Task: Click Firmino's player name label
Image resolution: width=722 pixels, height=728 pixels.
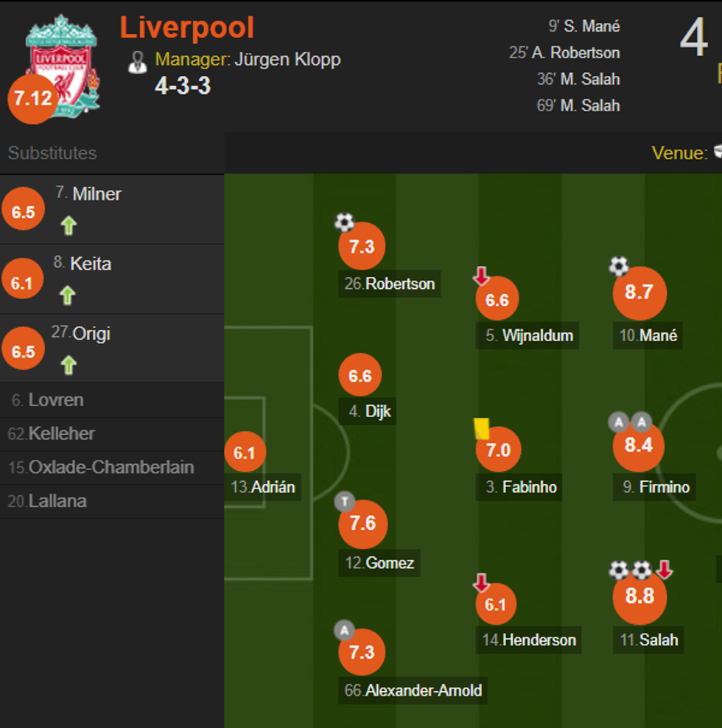Action: tap(665, 487)
